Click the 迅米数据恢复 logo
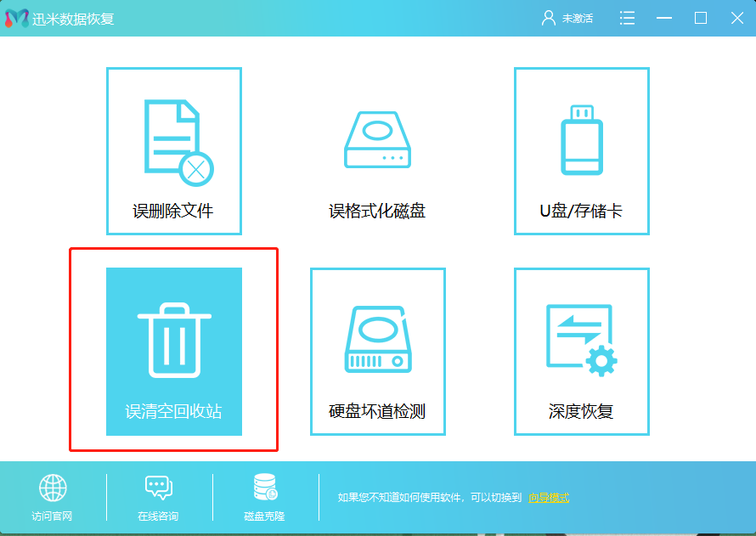 (x=16, y=17)
